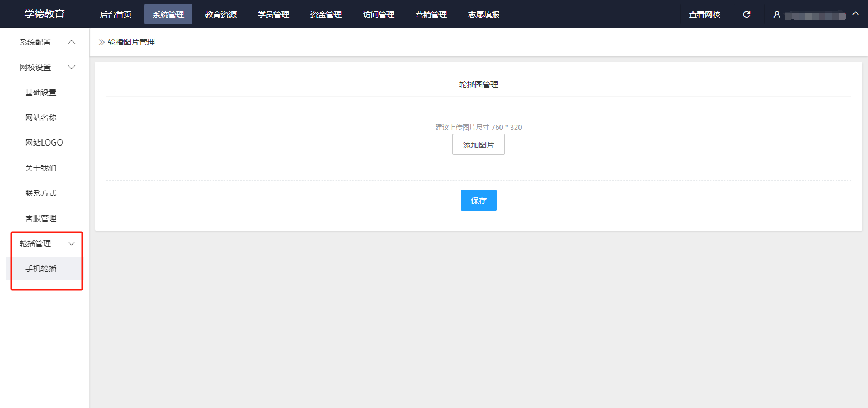868x408 pixels.
Task: Click the user account icon
Action: tap(776, 15)
